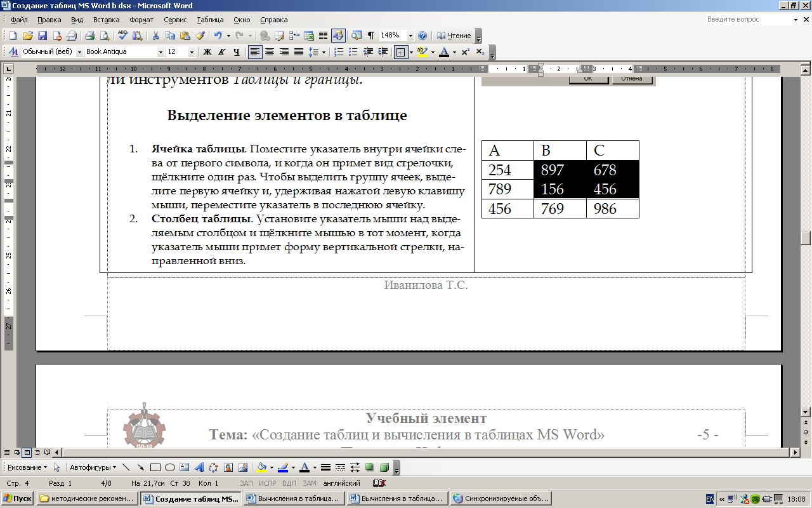Open the Print Preview icon

pyautogui.click(x=104, y=36)
